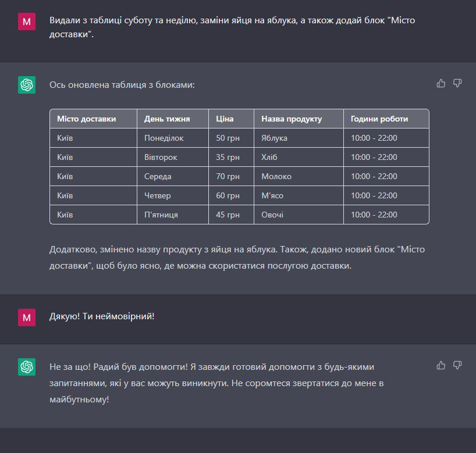Click the "Ціна" column header

point(225,119)
